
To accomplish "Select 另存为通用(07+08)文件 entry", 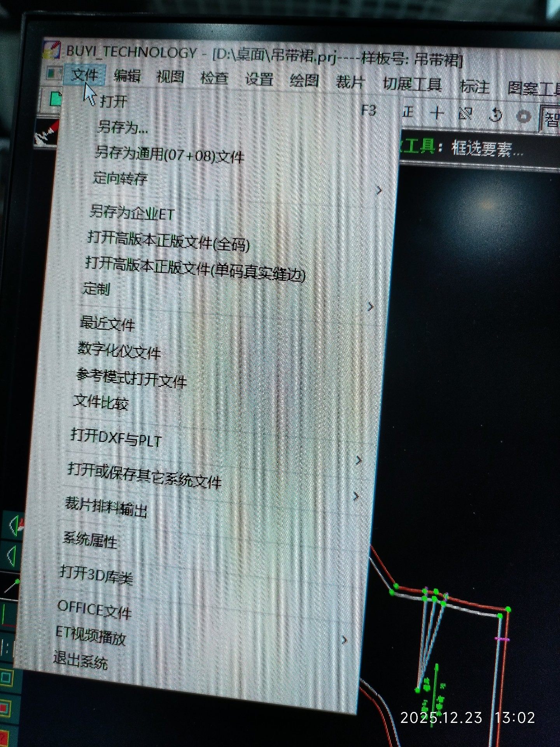I will point(170,154).
